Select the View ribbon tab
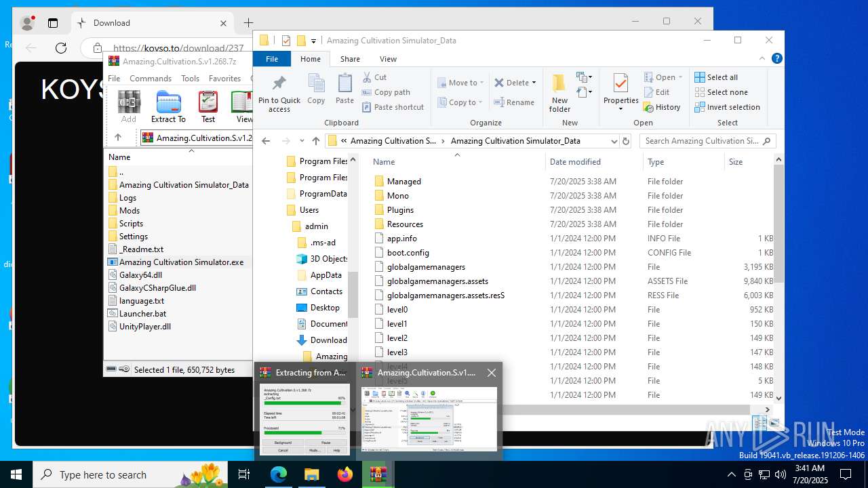 (x=388, y=59)
